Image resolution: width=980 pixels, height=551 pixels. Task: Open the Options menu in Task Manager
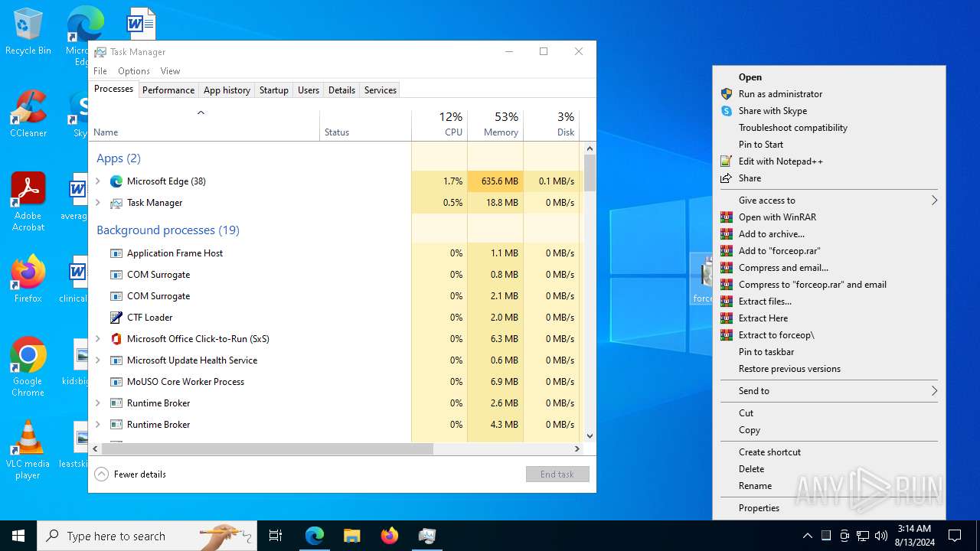tap(134, 71)
